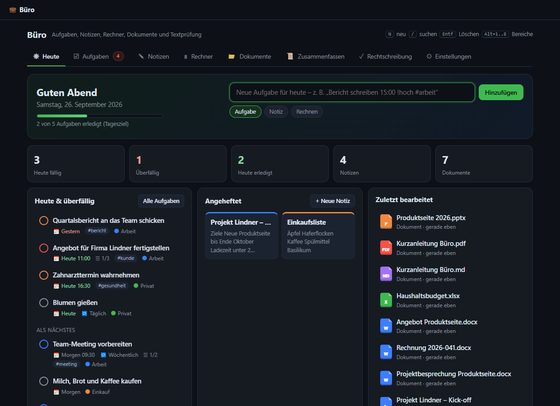The width and height of the screenshot is (560, 406).
Task: Open the Dokumente count card
Action: 484,164
